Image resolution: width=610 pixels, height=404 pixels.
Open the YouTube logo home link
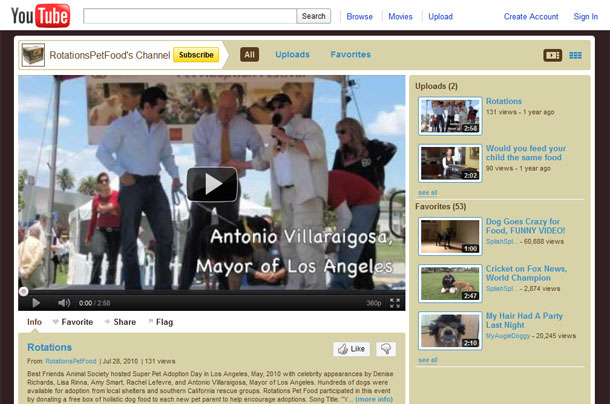coord(40,16)
